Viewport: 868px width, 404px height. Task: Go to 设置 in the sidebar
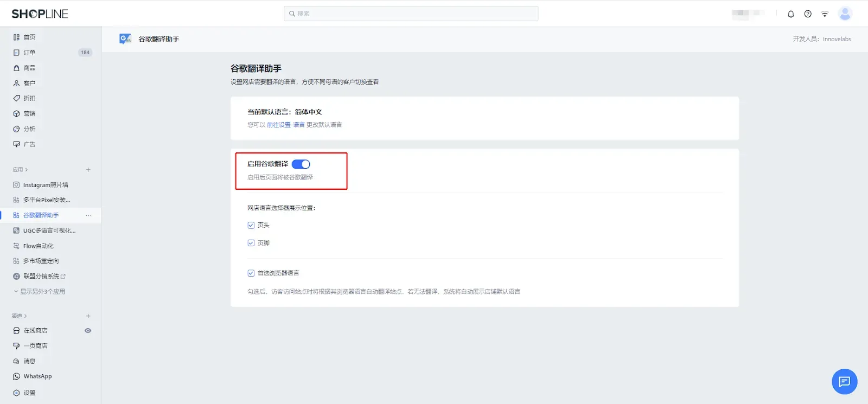(29, 393)
